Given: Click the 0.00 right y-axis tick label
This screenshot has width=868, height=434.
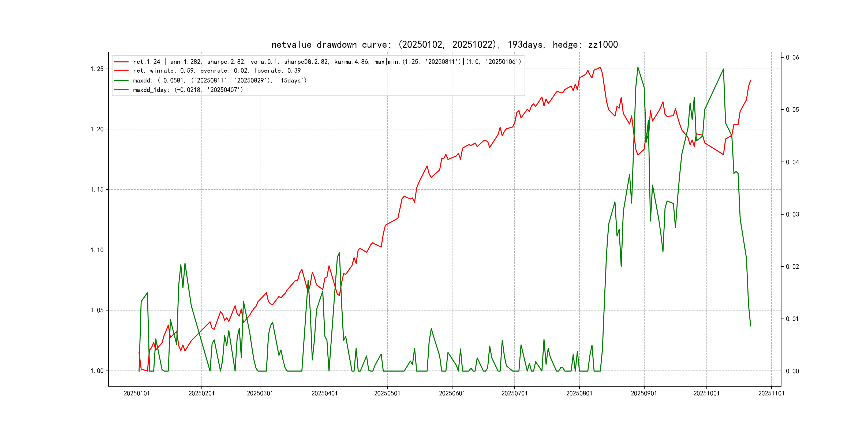Looking at the screenshot, I should (x=792, y=371).
